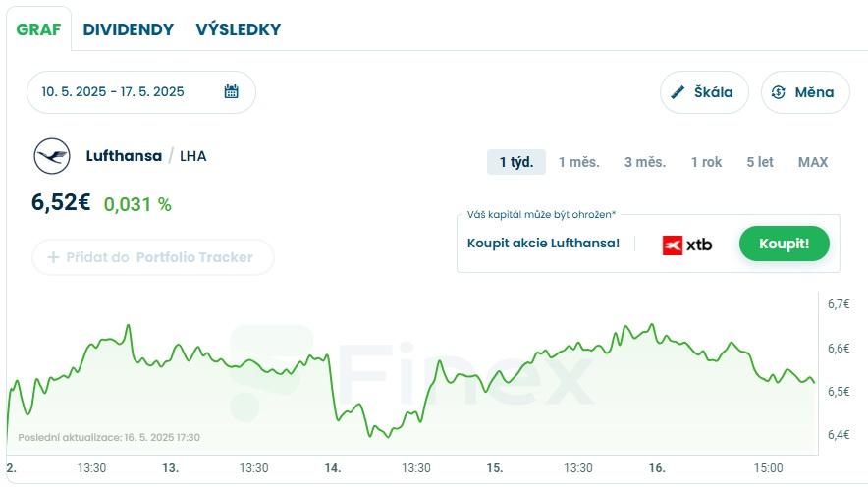
Task: Switch chart to 1 rok range
Action: (x=706, y=162)
